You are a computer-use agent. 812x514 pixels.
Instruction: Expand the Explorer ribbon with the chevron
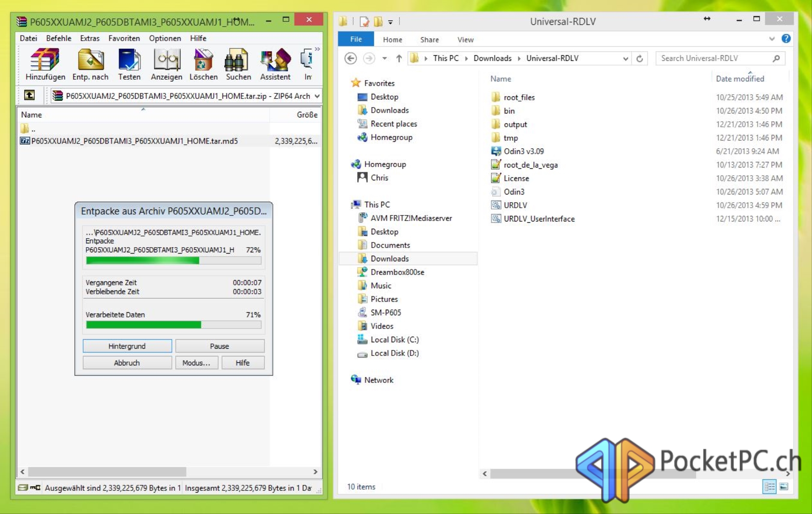click(x=772, y=39)
